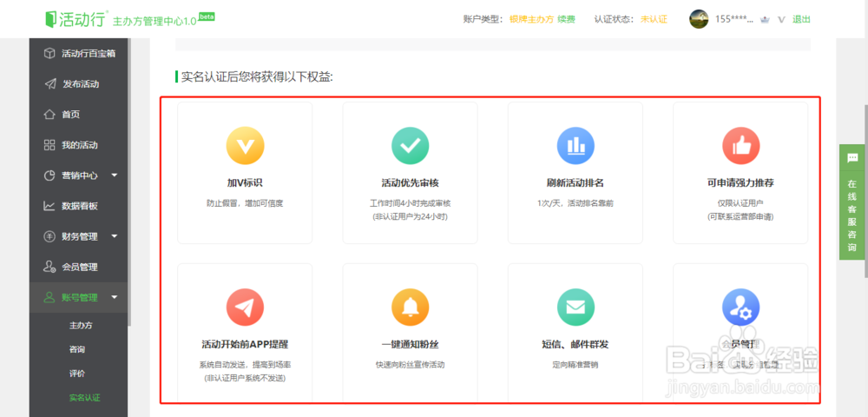Click the red paper plane APP提醒 icon
This screenshot has width=868, height=417.
click(x=245, y=308)
